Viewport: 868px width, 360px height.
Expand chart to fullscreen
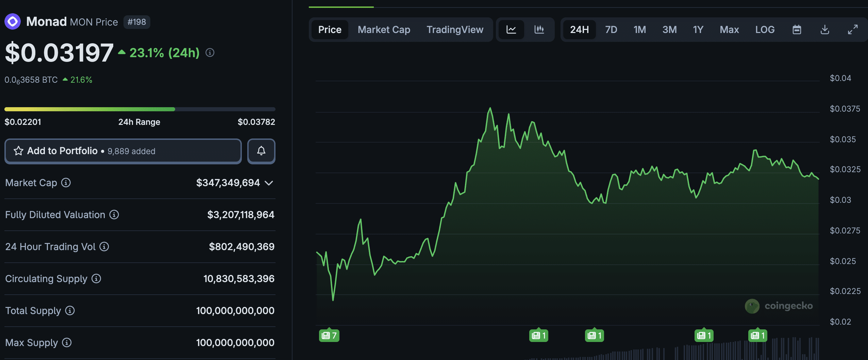pyautogui.click(x=854, y=30)
